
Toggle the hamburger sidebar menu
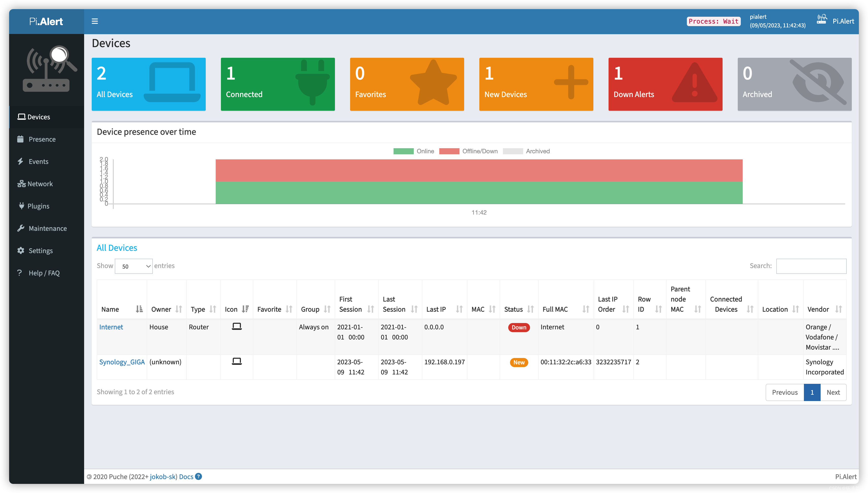coord(95,21)
